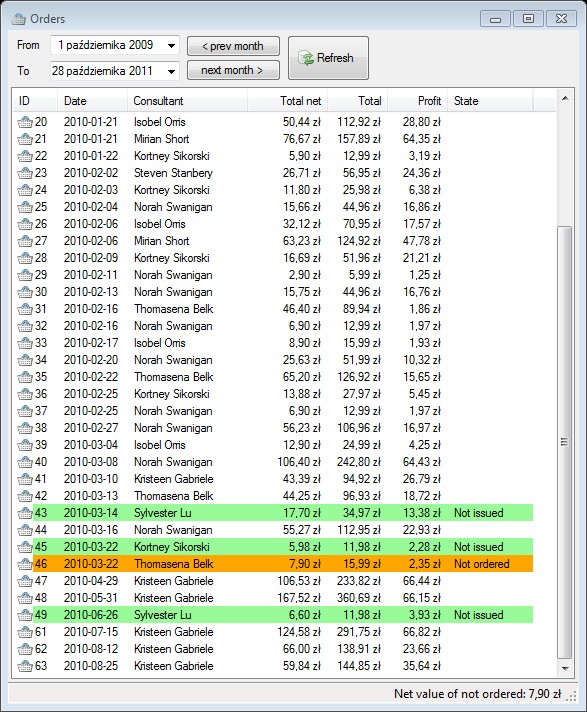587x712 pixels.
Task: Click the basket icon of order 46
Action: pyautogui.click(x=25, y=564)
